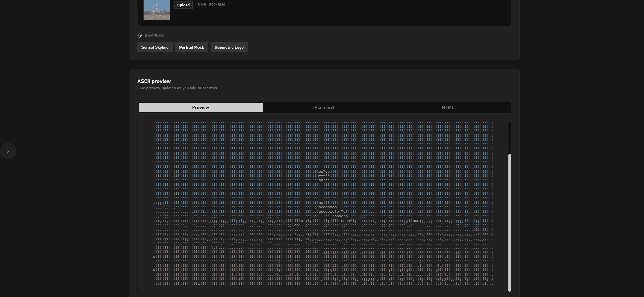Select the Geometric Logo sample

pyautogui.click(x=229, y=47)
